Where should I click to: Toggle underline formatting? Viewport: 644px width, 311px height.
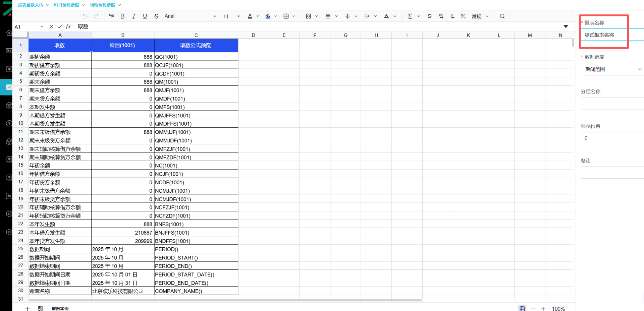[145, 16]
